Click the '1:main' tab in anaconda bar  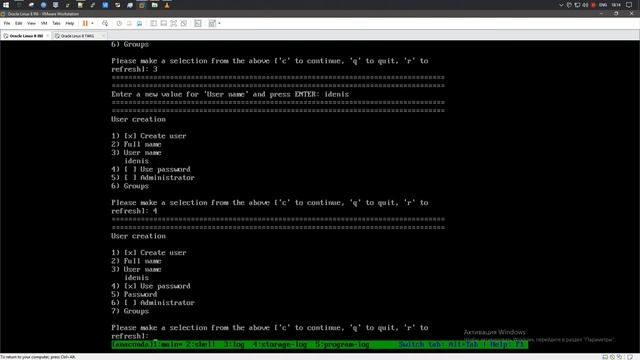click(x=169, y=344)
